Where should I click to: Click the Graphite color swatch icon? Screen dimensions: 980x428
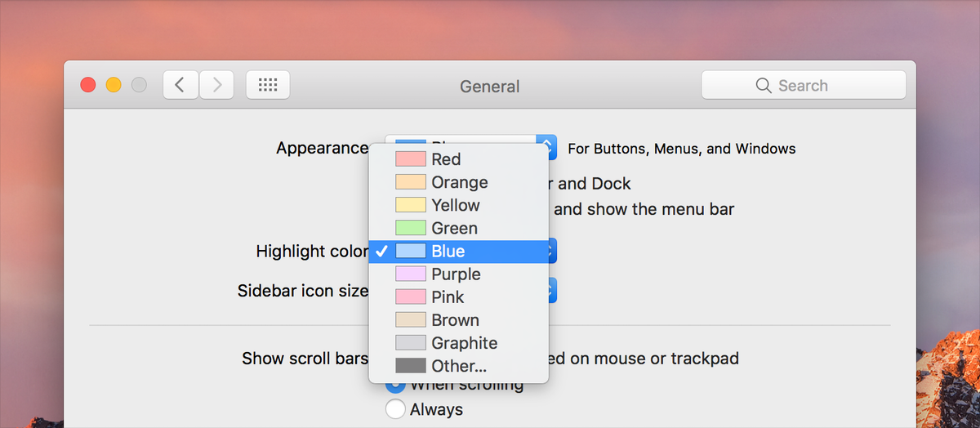pyautogui.click(x=411, y=343)
